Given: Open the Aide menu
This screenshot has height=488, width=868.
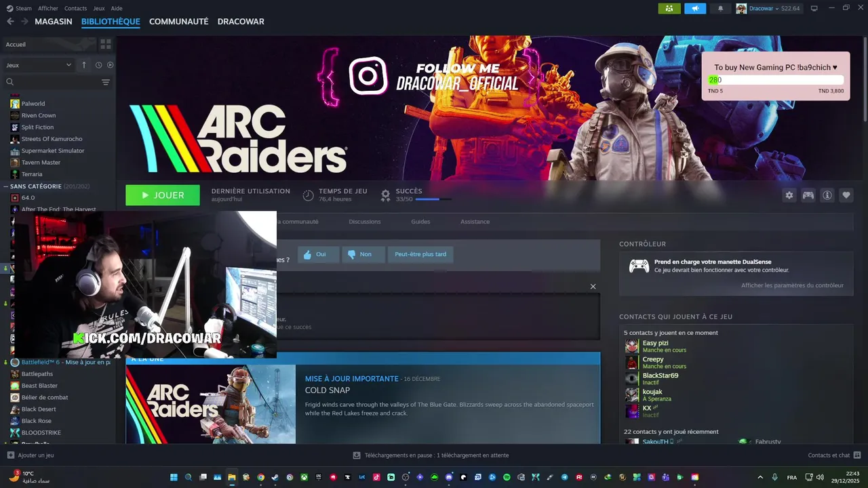Looking at the screenshot, I should click(117, 8).
